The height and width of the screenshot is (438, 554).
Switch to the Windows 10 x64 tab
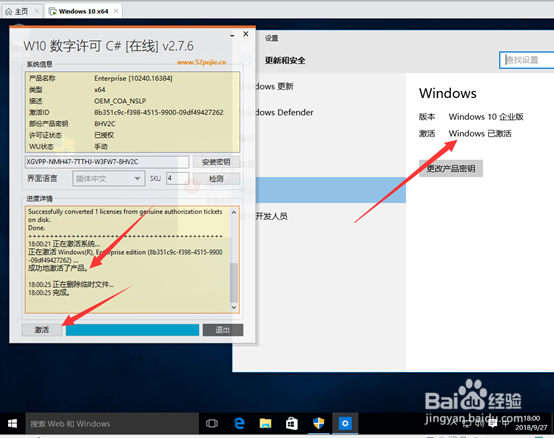[x=83, y=11]
